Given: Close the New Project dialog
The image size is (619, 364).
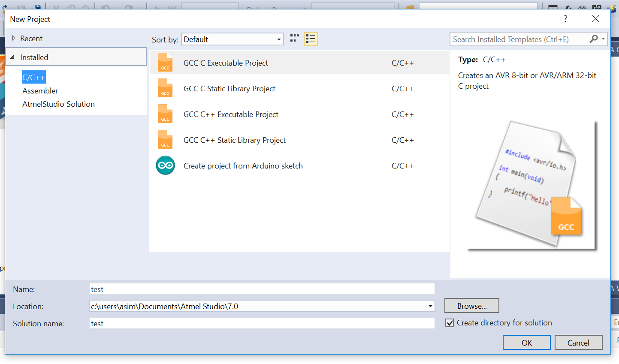Looking at the screenshot, I should tap(595, 19).
